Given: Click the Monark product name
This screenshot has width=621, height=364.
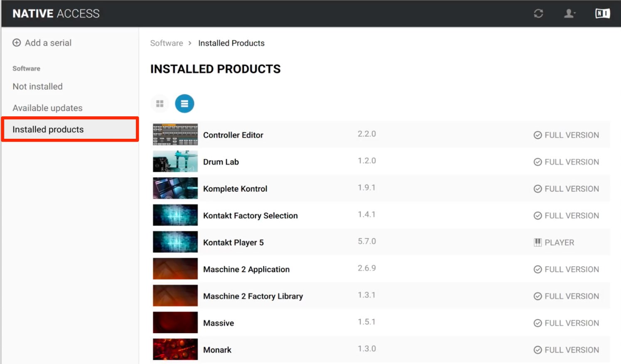Looking at the screenshot, I should 217,350.
